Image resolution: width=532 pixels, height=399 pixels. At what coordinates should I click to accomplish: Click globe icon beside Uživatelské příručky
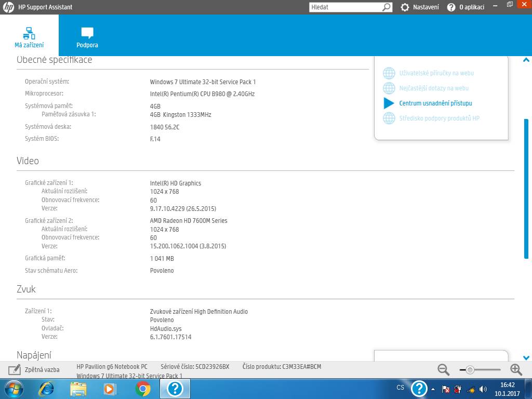click(389, 73)
